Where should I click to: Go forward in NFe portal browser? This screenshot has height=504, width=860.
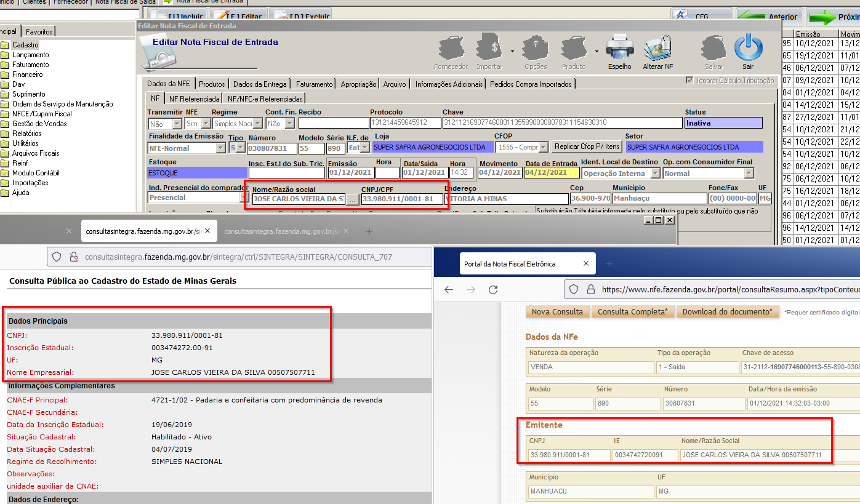471,289
